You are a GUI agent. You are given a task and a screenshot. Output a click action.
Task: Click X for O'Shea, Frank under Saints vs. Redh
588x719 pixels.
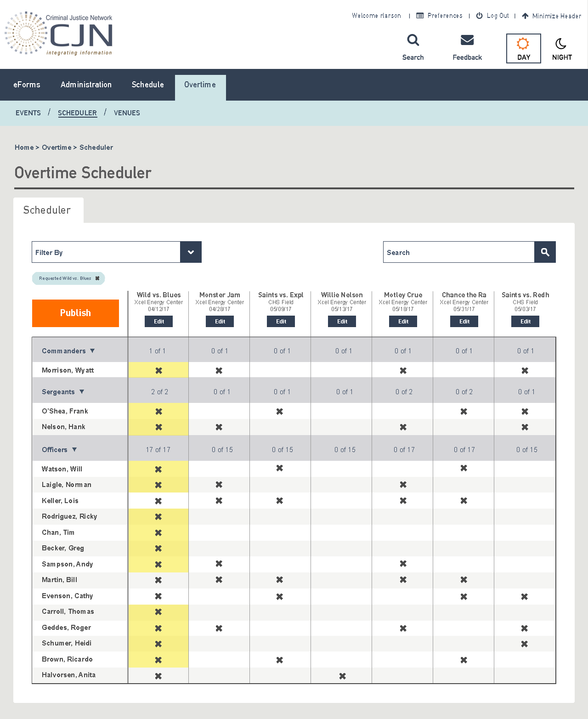[x=525, y=411]
